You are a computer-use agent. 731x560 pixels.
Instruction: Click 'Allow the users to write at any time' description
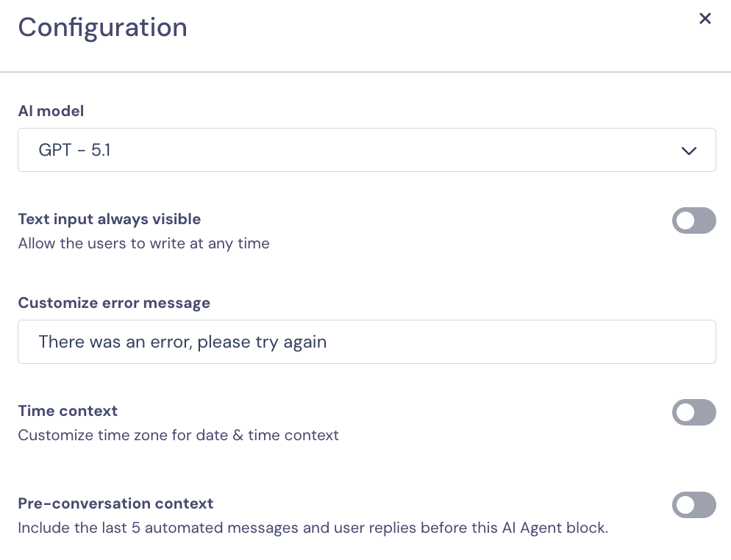pyautogui.click(x=143, y=243)
